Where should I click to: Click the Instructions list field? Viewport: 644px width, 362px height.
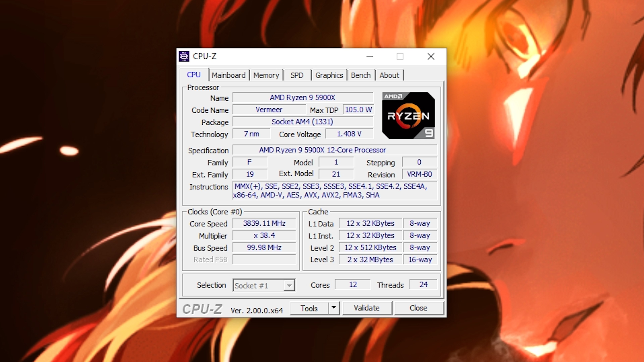[x=335, y=191]
